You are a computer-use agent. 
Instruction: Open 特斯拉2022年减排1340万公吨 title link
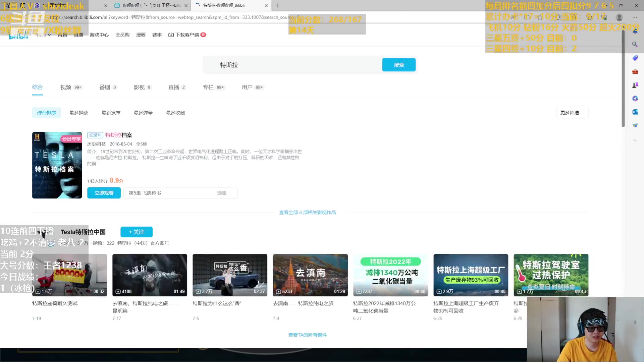pos(384,307)
